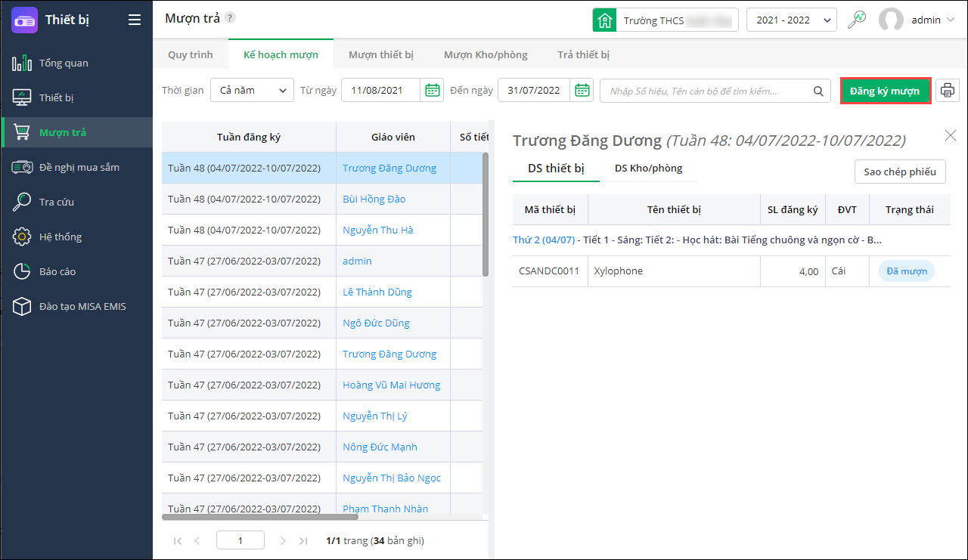Go to last page of list
The width and height of the screenshot is (968, 560).
pyautogui.click(x=303, y=540)
